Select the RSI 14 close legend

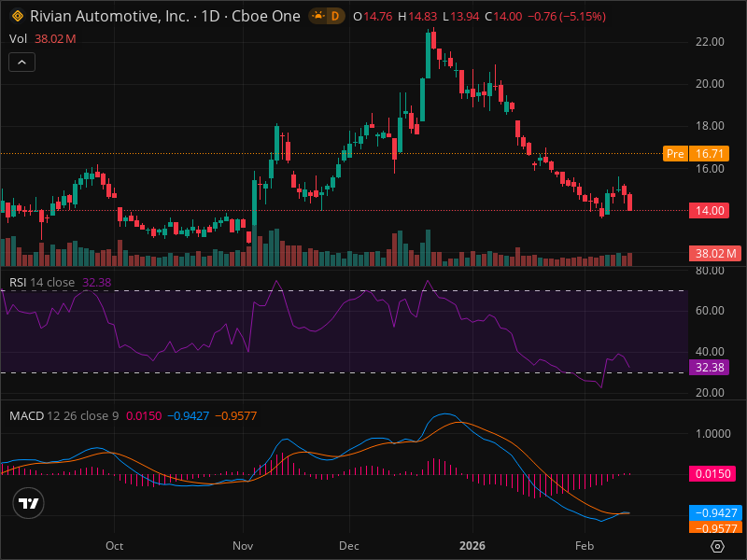[x=61, y=283]
